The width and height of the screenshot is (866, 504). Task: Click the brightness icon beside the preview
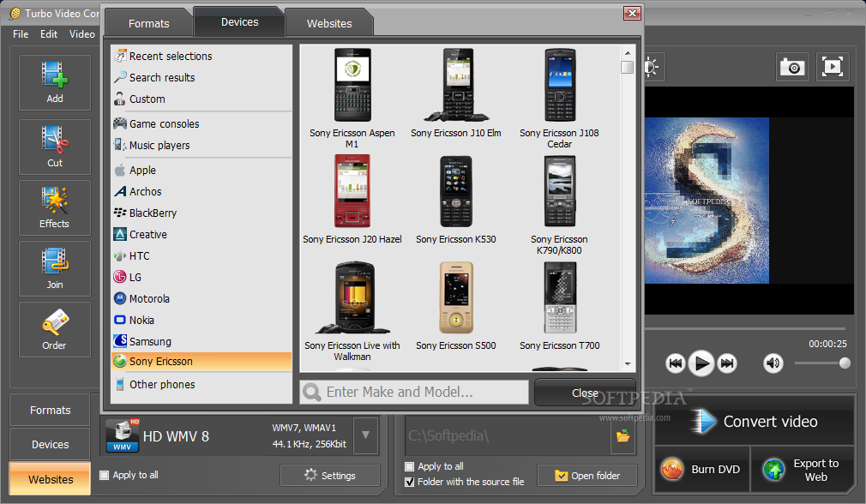(x=652, y=68)
